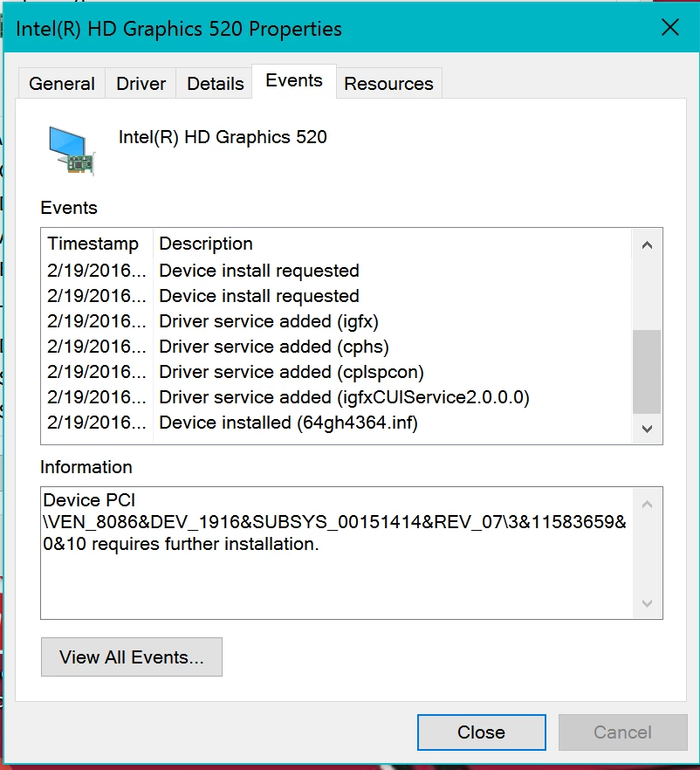
Task: Click the events list scrollbar thumb
Action: [647, 372]
